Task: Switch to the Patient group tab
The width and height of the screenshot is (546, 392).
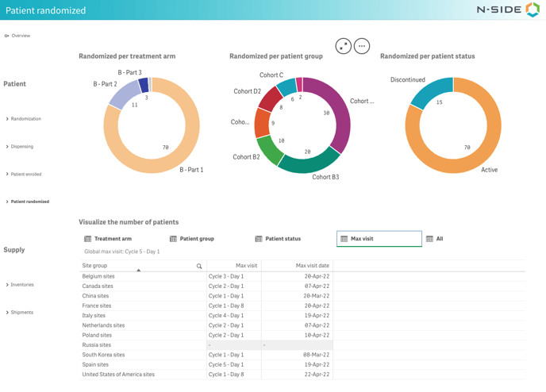Action: [x=197, y=239]
